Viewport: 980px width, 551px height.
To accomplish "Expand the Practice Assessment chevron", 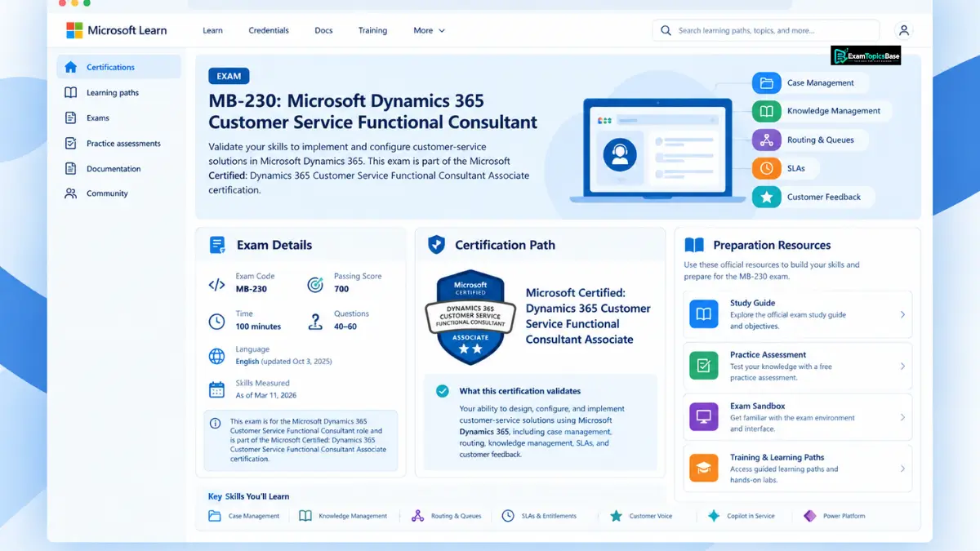I will pos(902,366).
